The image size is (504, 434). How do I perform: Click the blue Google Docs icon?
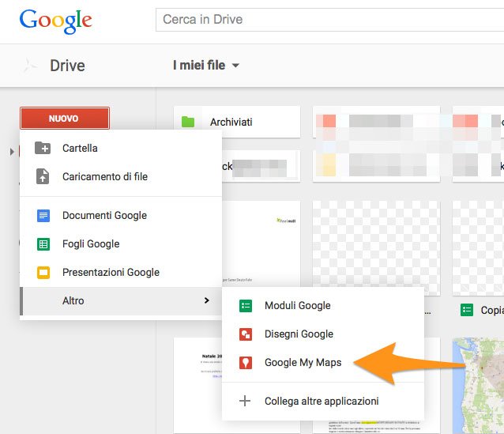coord(43,216)
